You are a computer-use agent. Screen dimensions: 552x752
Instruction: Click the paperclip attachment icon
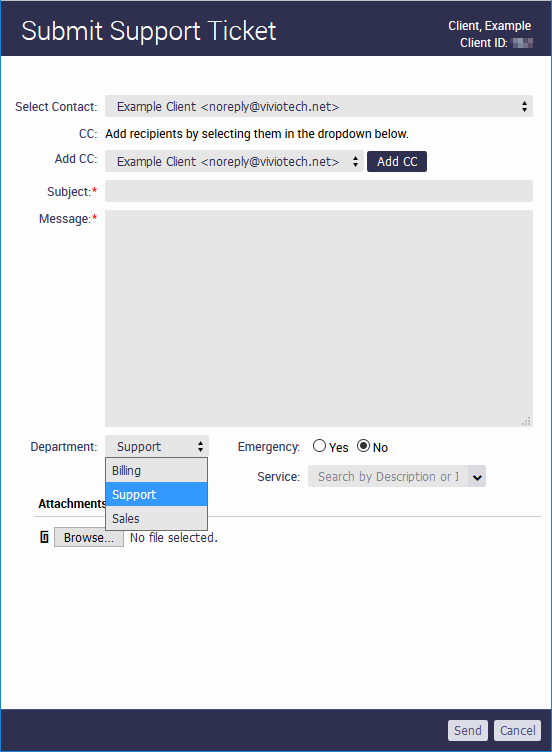pos(44,537)
